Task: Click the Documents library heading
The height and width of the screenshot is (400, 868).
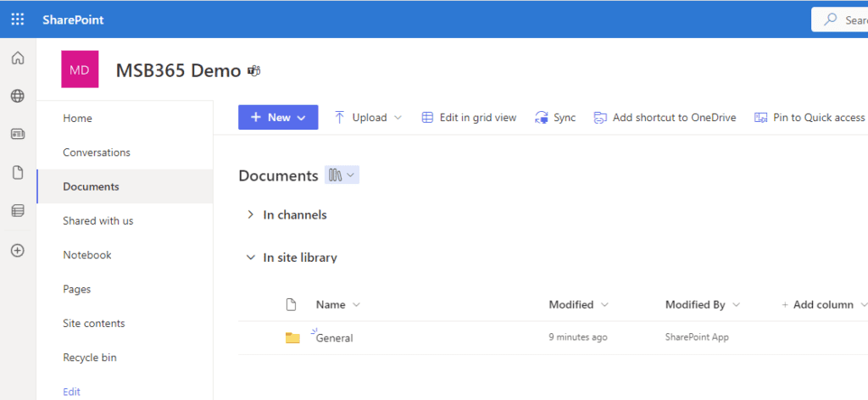Action: tap(278, 176)
